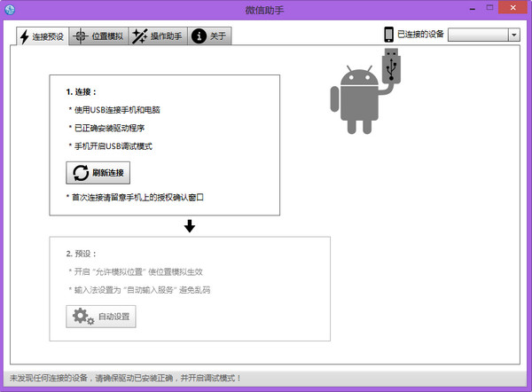Switch to the 连接预设 tab
Viewport: 532px width, 392px height.
click(x=43, y=36)
